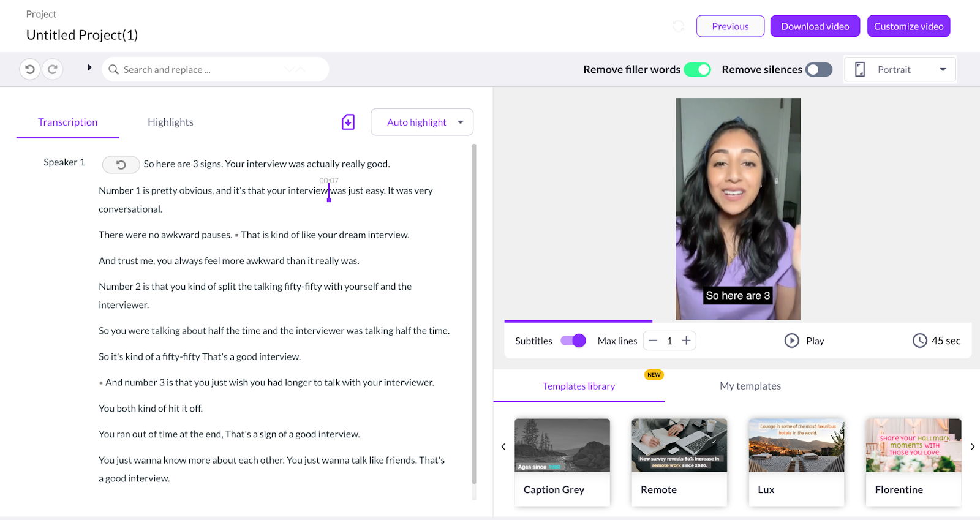Click the Caption Grey template name

(x=554, y=489)
